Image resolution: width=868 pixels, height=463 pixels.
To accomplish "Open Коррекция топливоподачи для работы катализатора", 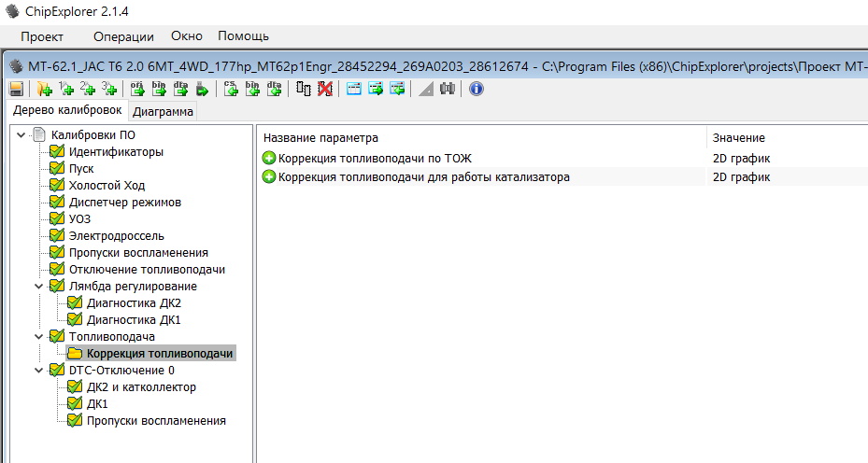I will pyautogui.click(x=423, y=177).
